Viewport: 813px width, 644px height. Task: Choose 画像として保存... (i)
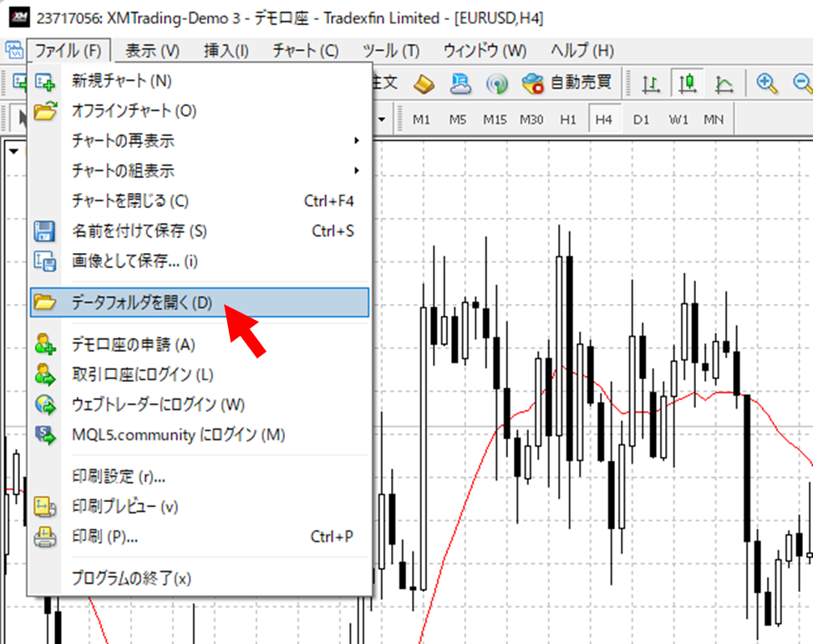click(200, 261)
